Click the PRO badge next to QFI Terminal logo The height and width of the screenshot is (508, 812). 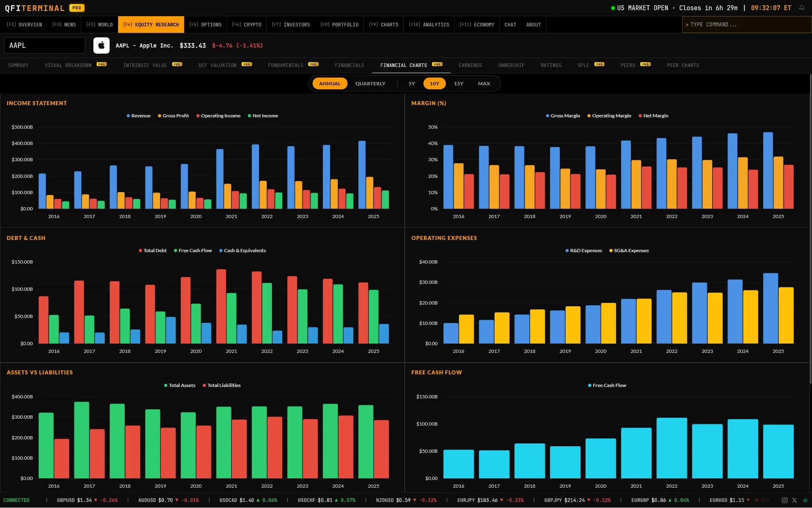[77, 8]
